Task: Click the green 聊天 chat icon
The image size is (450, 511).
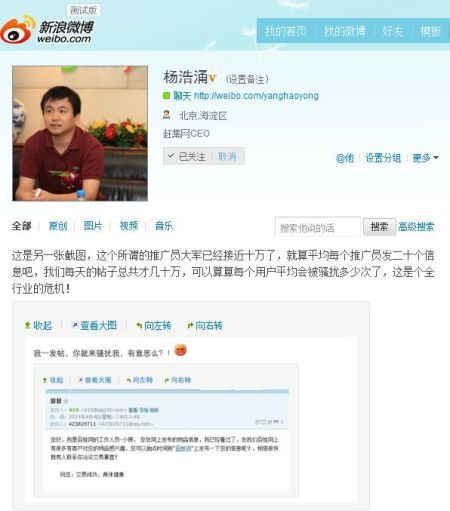Action: pyautogui.click(x=166, y=96)
